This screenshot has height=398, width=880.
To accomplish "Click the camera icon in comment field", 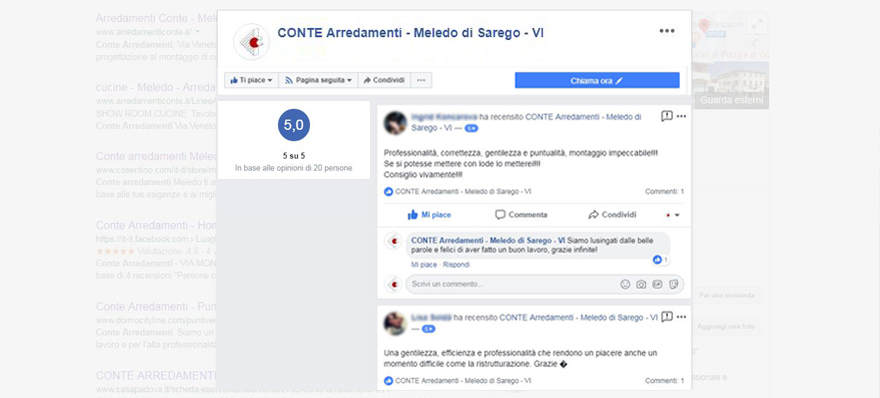I will [641, 285].
